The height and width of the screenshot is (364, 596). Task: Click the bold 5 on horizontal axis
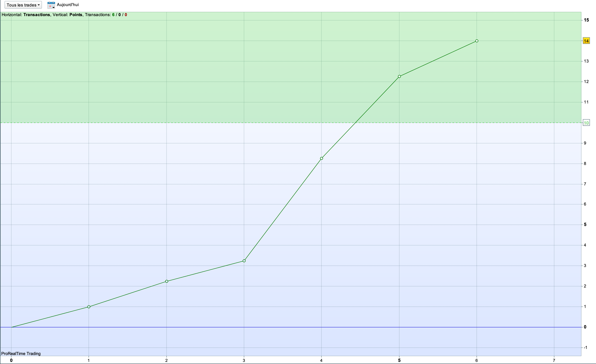click(399, 360)
